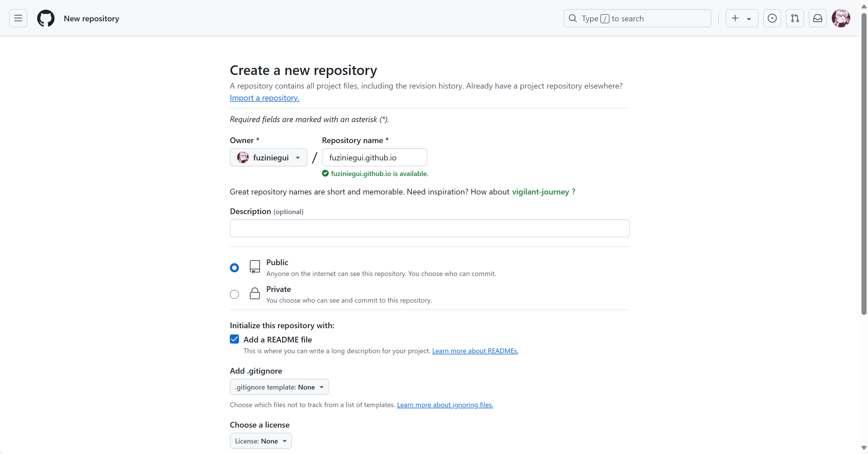
Task: Expand the License None dropdown
Action: [261, 441]
